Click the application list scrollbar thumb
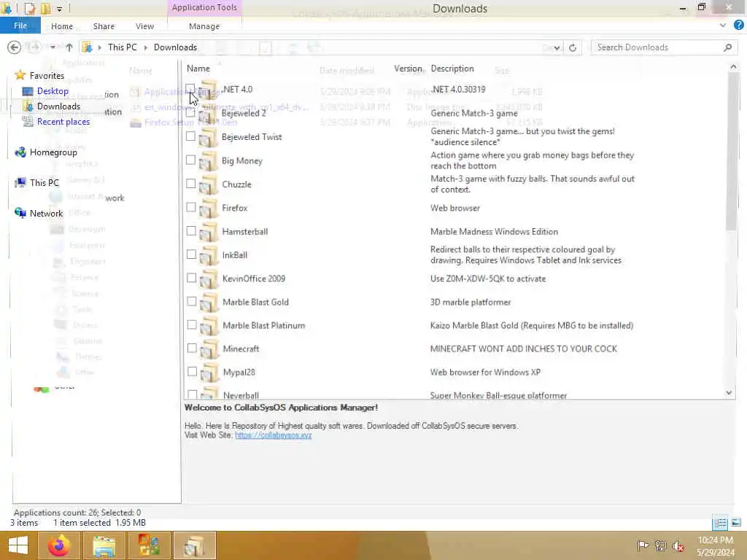747x560 pixels. point(732,152)
